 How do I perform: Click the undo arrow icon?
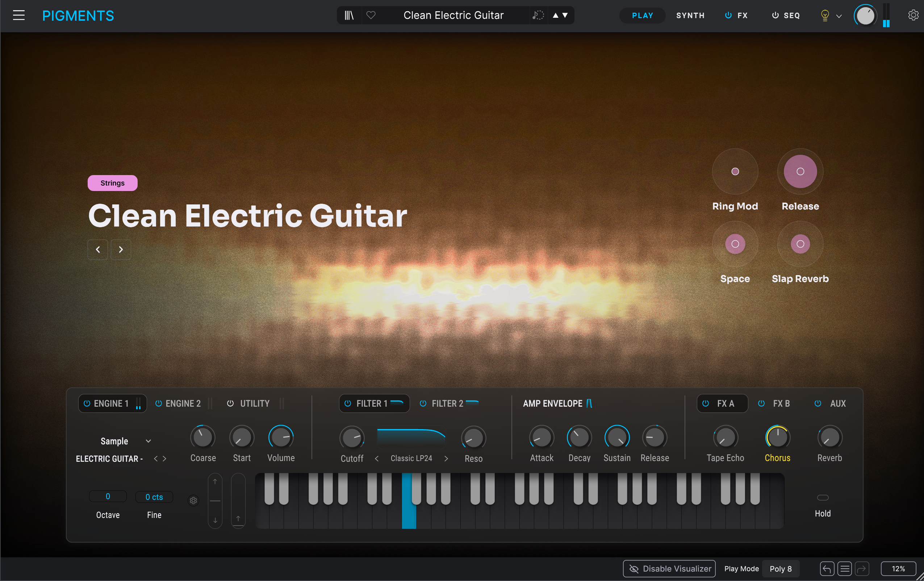[x=827, y=569]
